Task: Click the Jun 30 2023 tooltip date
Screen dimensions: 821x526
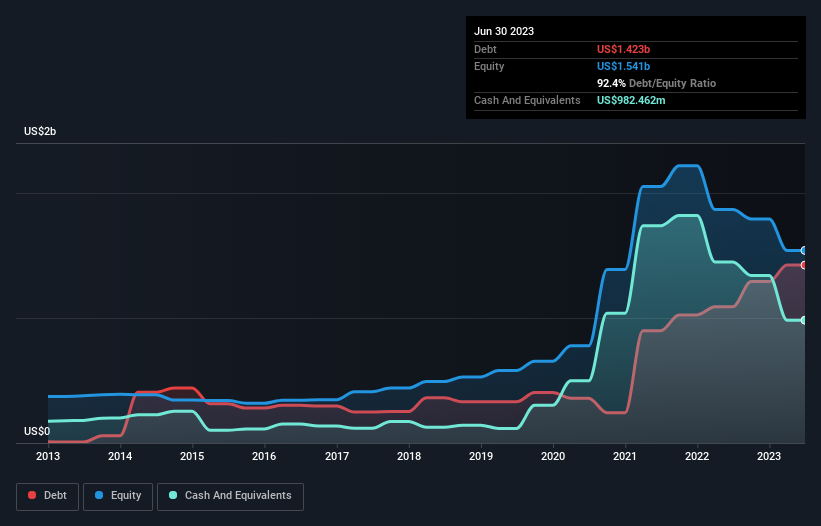Action: coord(504,31)
